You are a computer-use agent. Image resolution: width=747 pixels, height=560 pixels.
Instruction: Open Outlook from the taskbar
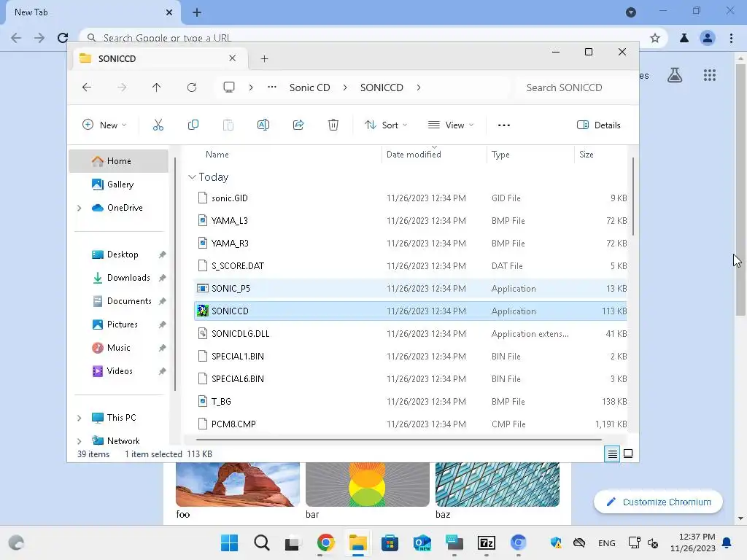tap(422, 542)
